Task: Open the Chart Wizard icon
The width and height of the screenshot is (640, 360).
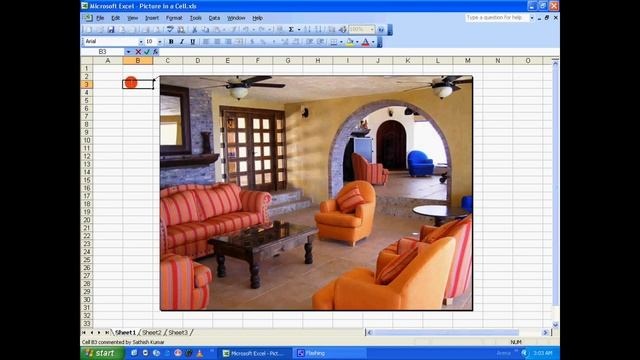Action: click(331, 29)
